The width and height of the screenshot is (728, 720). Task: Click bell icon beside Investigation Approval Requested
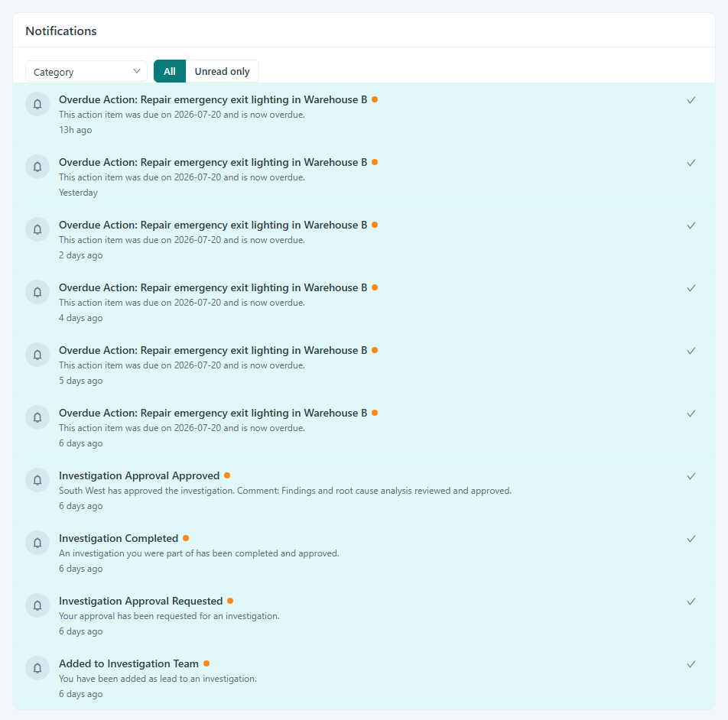37,605
